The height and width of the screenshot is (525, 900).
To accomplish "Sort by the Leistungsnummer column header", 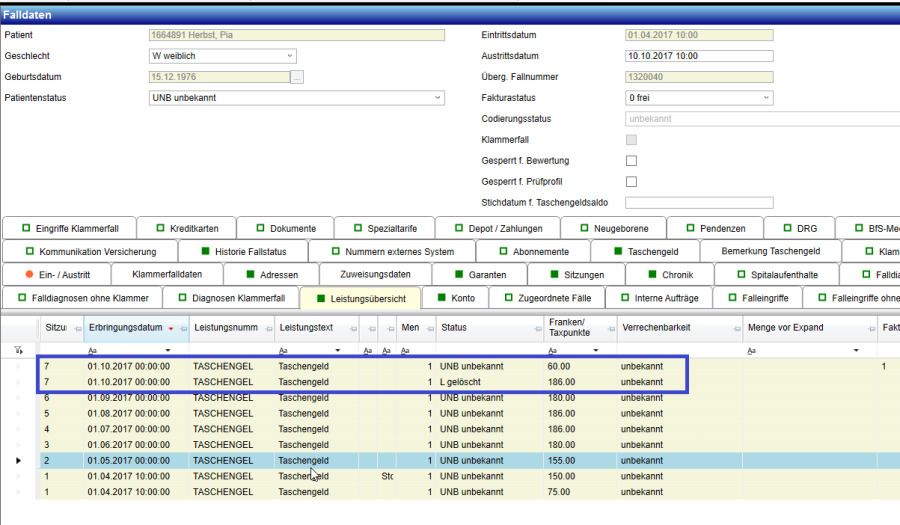I will 226,328.
